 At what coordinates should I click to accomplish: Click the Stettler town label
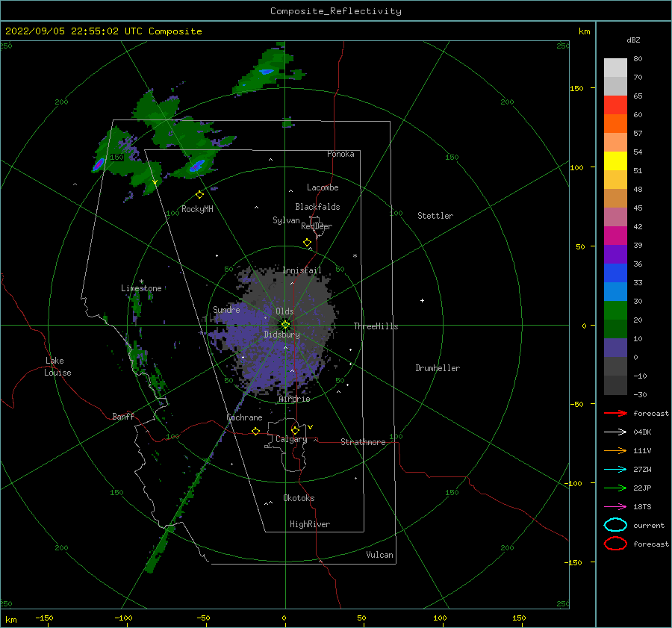[x=435, y=216]
